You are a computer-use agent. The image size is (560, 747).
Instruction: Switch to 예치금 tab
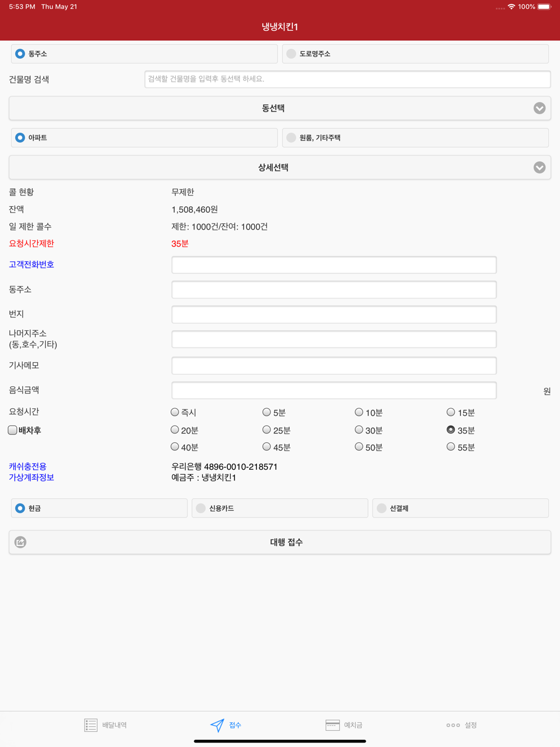(344, 725)
